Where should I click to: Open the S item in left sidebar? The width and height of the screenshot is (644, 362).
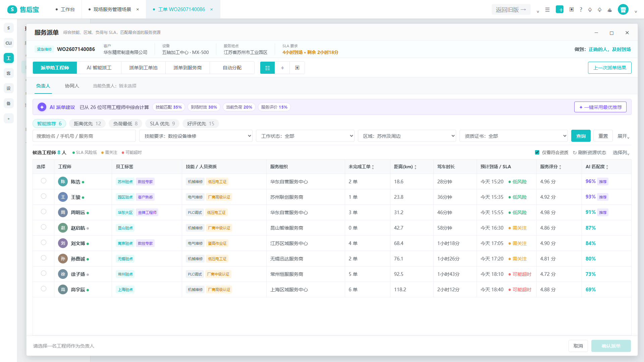pyautogui.click(x=9, y=28)
